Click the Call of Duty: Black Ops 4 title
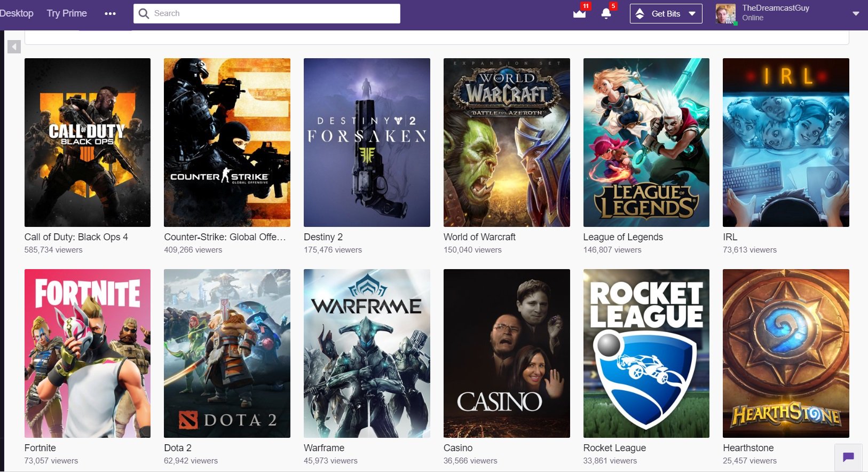 coord(76,237)
